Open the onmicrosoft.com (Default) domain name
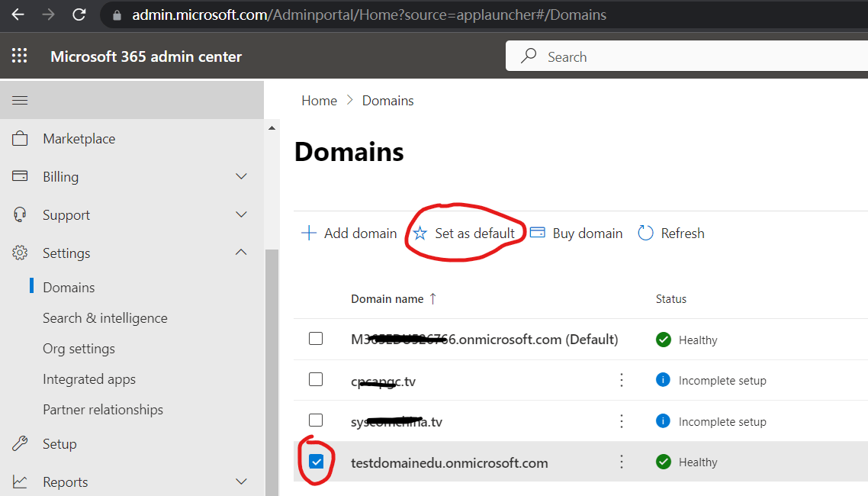The image size is (868, 496). [484, 340]
